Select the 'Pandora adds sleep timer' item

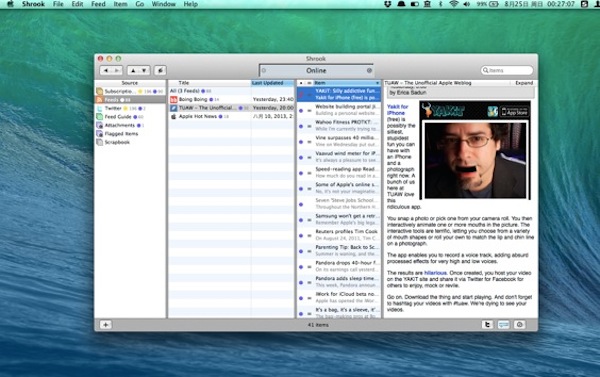tap(339, 282)
